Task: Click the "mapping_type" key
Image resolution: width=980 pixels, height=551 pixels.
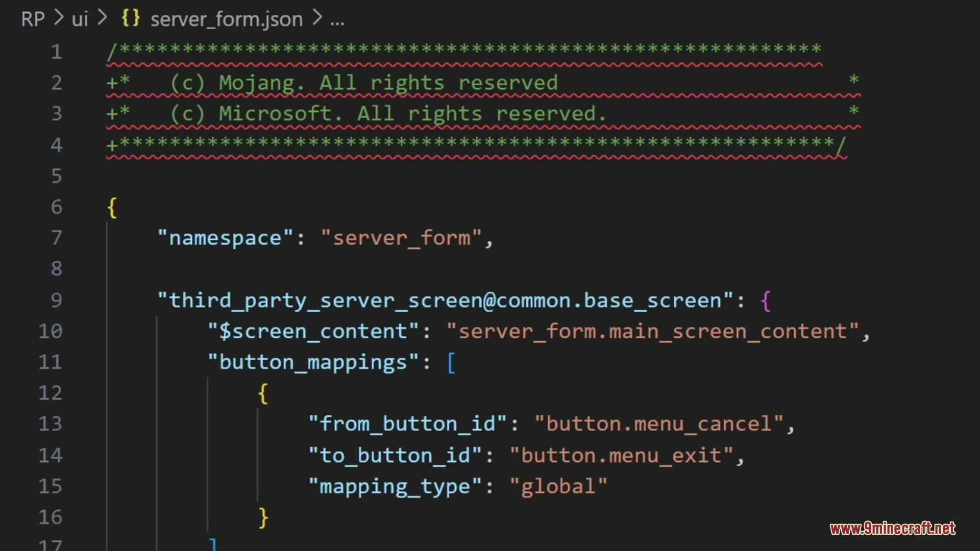Action: point(395,487)
